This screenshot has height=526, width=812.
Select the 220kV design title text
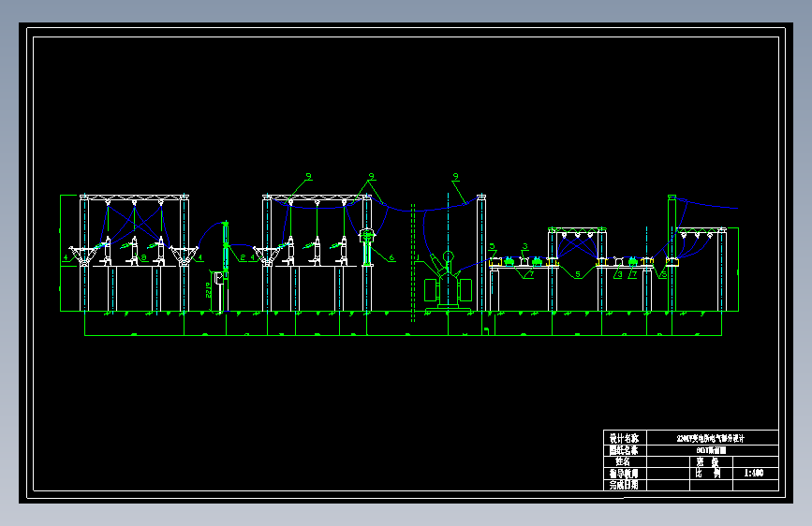tap(711, 439)
